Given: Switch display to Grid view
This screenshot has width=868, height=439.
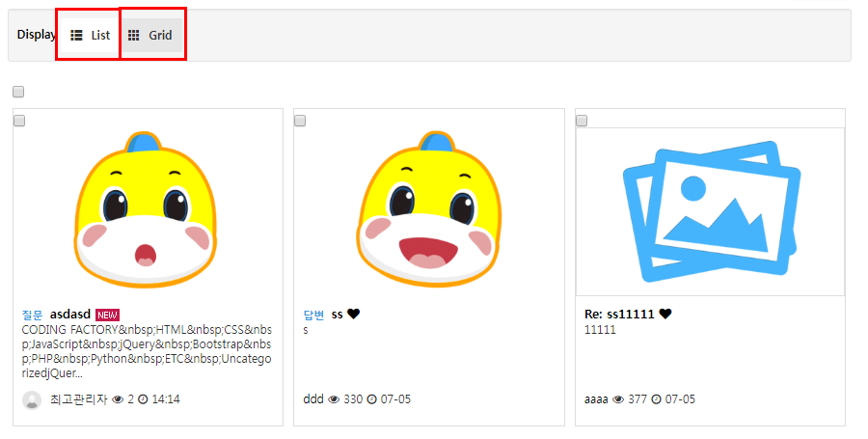Looking at the screenshot, I should point(150,36).
